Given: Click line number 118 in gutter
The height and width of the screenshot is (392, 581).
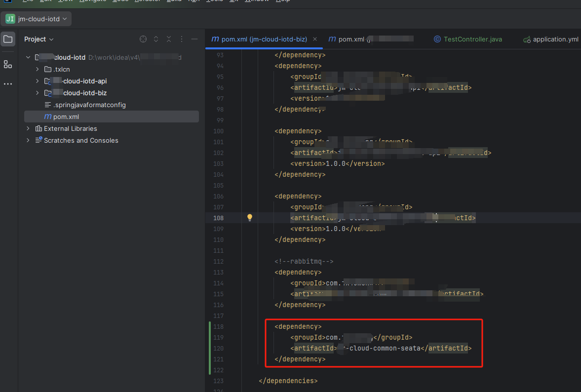Looking at the screenshot, I should coord(218,326).
